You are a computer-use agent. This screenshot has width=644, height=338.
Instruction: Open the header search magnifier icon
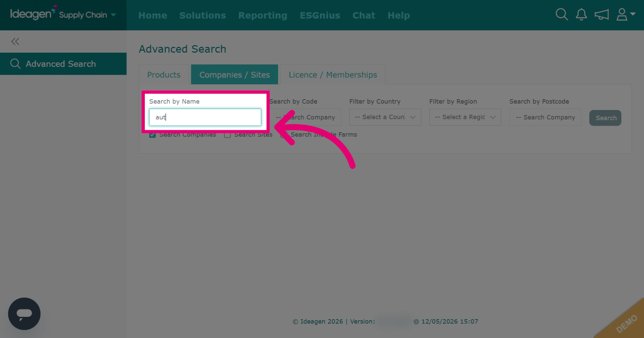tap(561, 15)
